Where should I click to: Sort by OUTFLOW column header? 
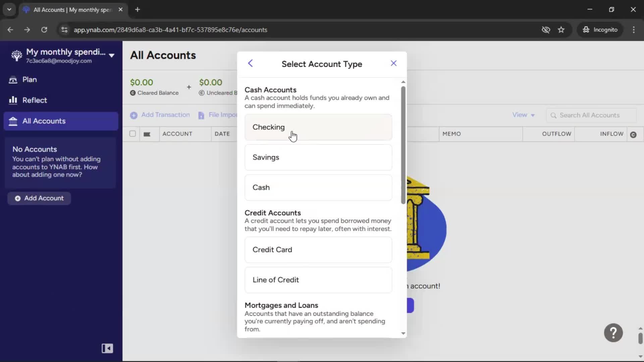[556, 134]
